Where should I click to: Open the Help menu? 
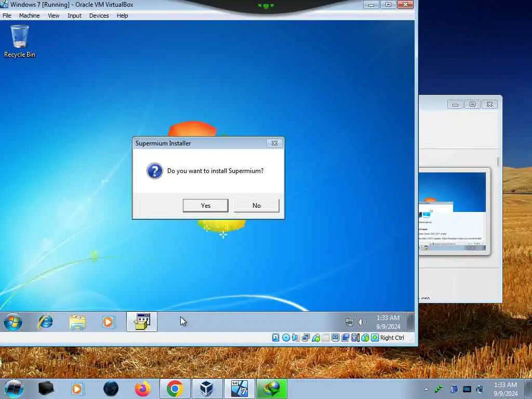coord(123,16)
